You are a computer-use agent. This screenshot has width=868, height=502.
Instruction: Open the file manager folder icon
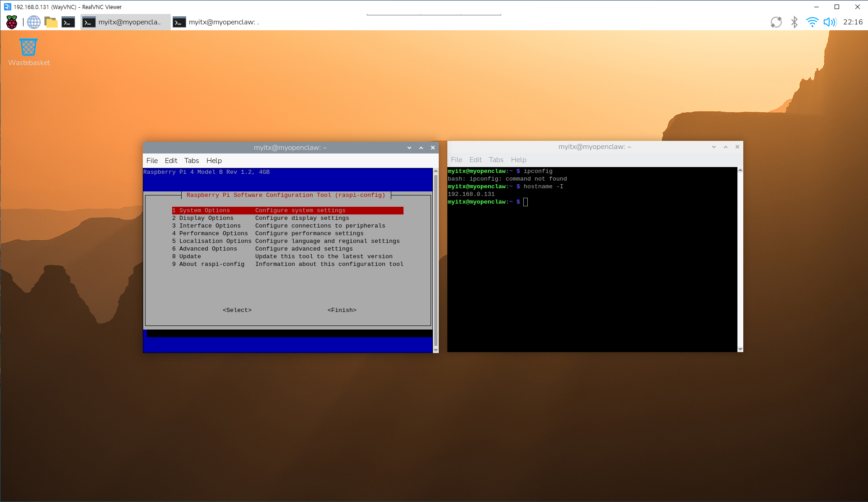(x=51, y=22)
